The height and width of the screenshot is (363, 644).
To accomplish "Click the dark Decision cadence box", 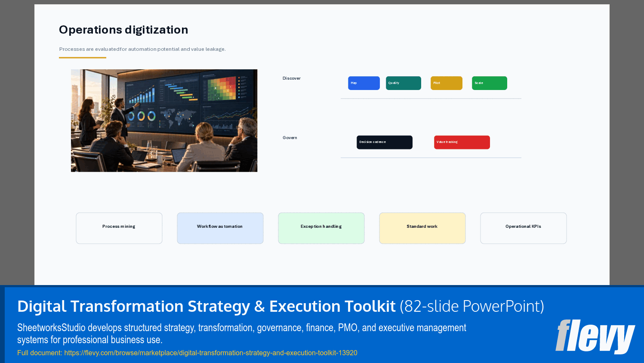I will pyautogui.click(x=385, y=143).
